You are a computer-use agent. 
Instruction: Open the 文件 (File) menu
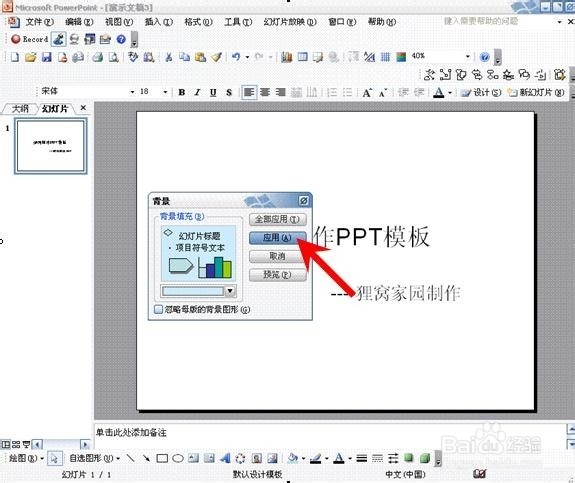(x=39, y=22)
